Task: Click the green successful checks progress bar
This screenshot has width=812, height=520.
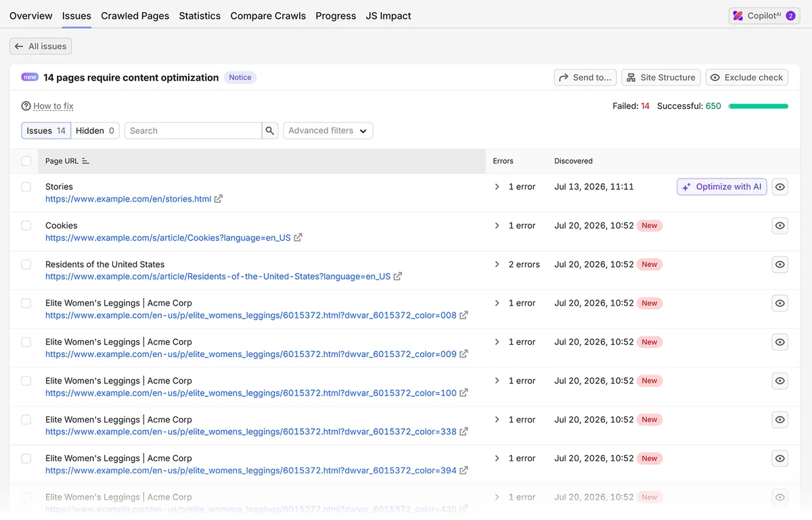Action: tap(759, 106)
